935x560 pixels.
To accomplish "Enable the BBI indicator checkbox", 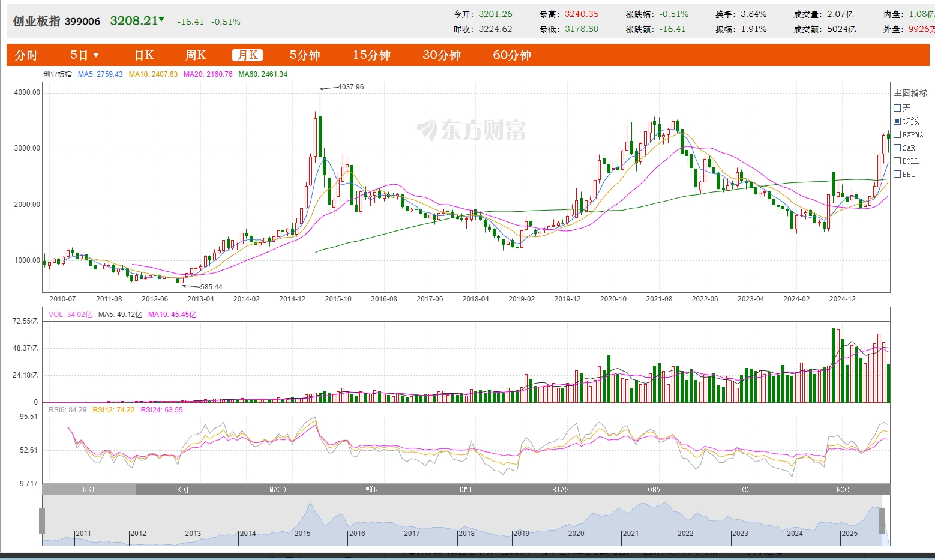I will click(x=897, y=174).
